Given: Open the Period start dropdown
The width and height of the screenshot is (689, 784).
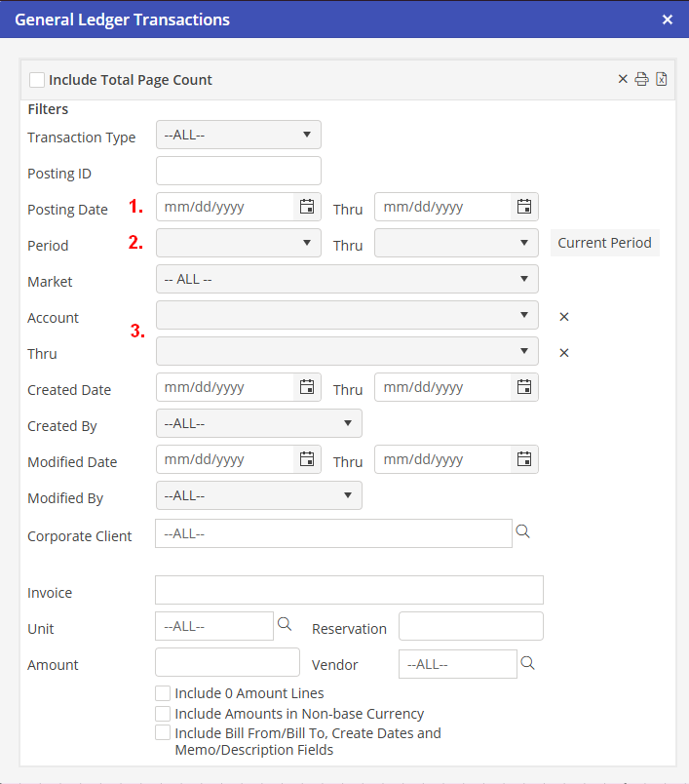Looking at the screenshot, I should tap(239, 243).
